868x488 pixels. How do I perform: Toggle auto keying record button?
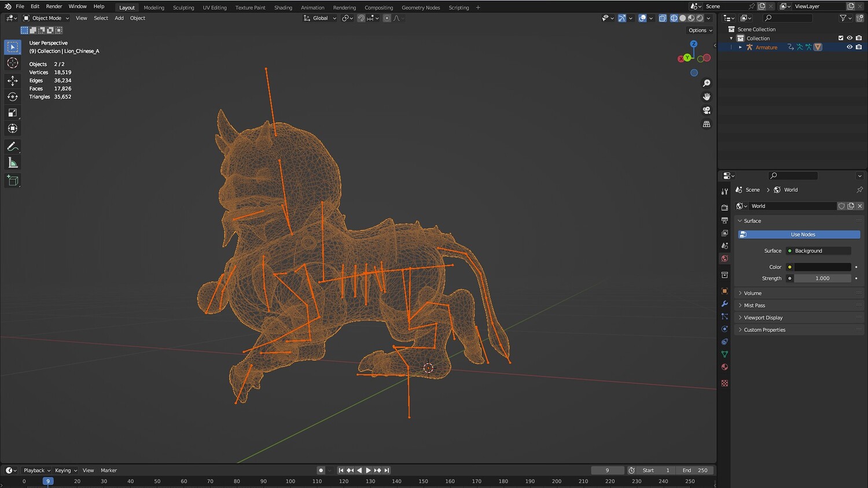click(321, 471)
